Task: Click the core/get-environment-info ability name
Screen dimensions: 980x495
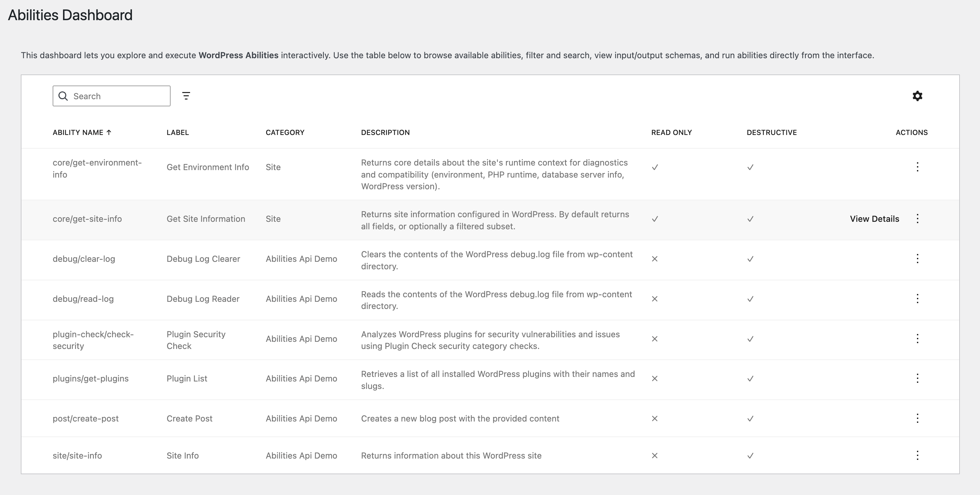Action: point(97,168)
